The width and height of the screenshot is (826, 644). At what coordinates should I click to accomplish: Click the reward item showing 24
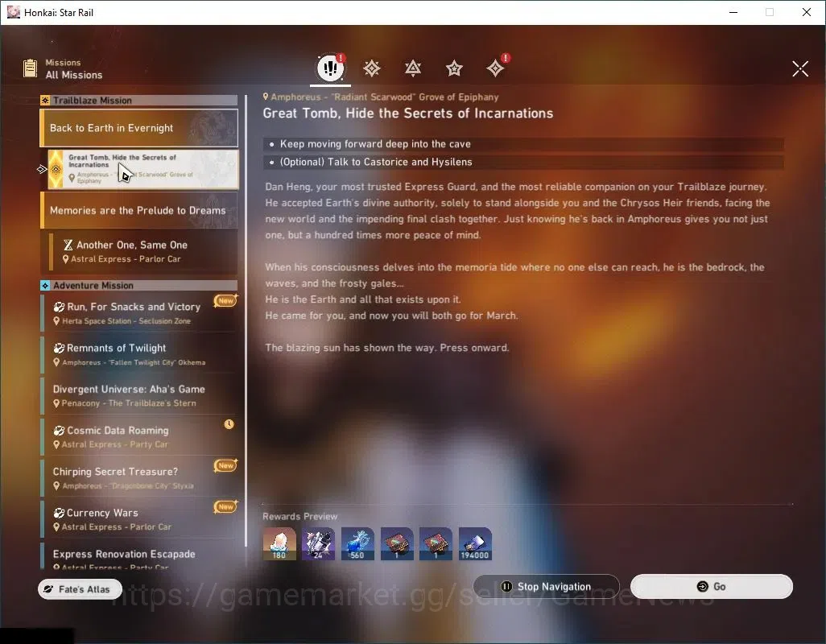click(x=318, y=543)
